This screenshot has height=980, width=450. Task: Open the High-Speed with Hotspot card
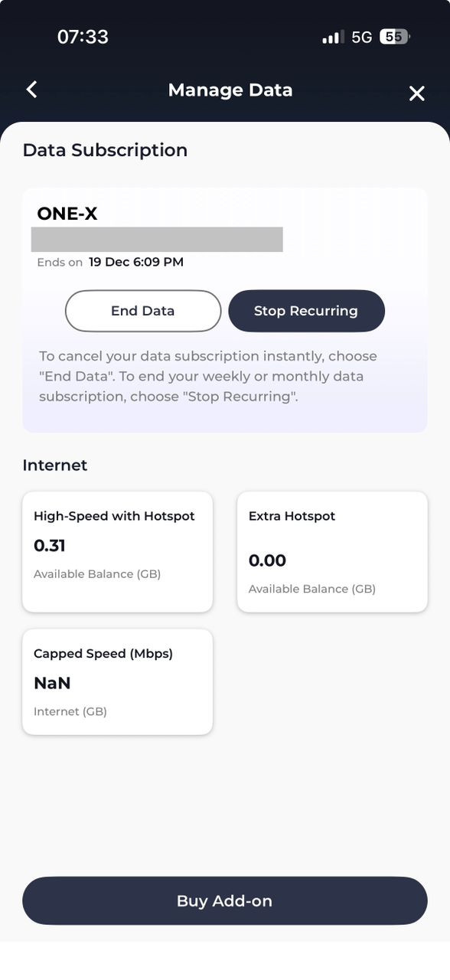pos(117,552)
